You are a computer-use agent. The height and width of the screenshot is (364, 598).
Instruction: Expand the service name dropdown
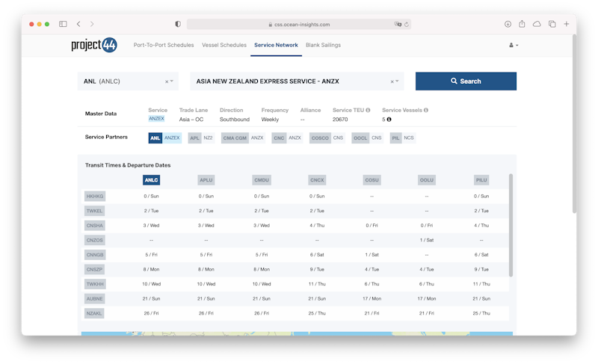[398, 81]
